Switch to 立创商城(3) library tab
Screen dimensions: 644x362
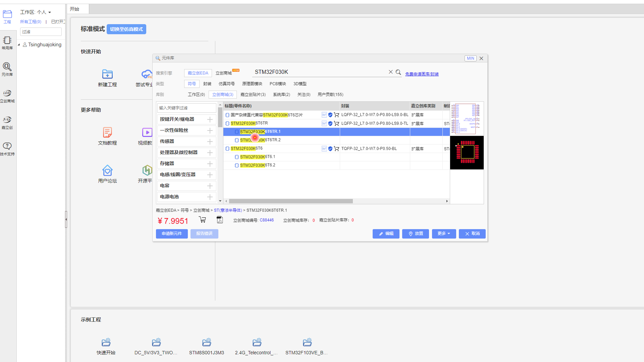223,95
